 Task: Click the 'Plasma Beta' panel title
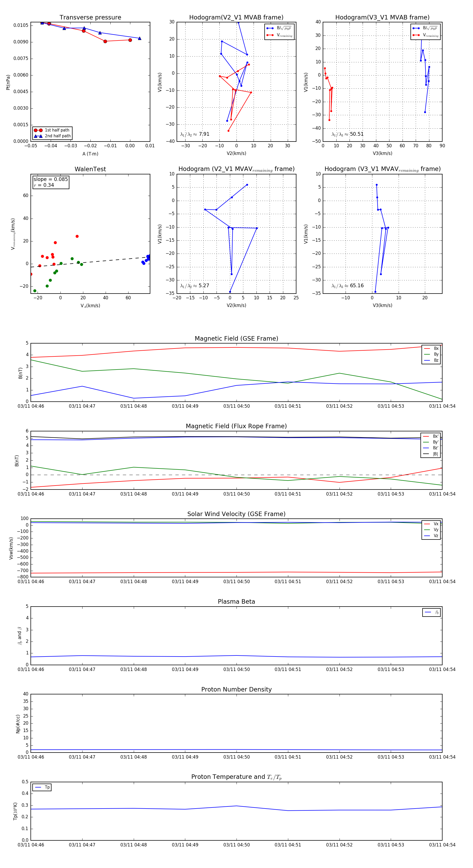[x=236, y=602]
